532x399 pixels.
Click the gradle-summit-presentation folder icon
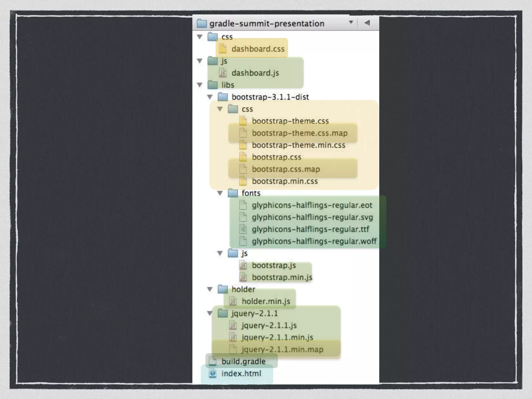[202, 23]
